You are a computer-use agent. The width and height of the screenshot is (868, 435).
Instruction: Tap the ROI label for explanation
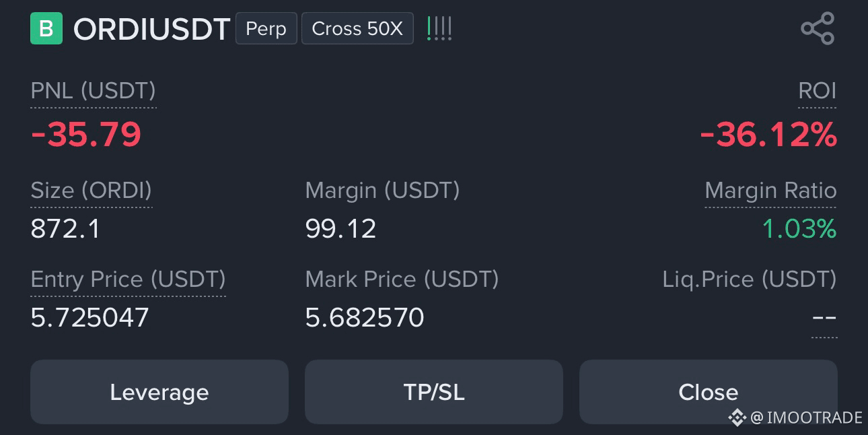coord(817,91)
